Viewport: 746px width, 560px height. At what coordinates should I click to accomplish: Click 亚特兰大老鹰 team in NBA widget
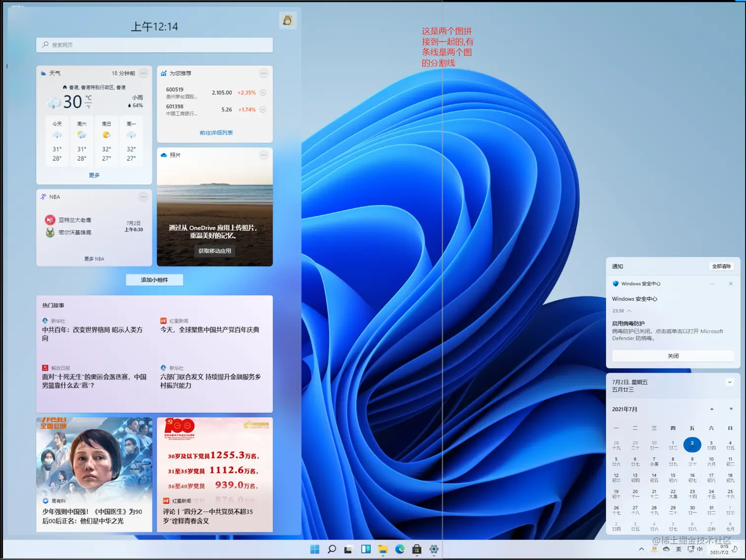[68, 220]
